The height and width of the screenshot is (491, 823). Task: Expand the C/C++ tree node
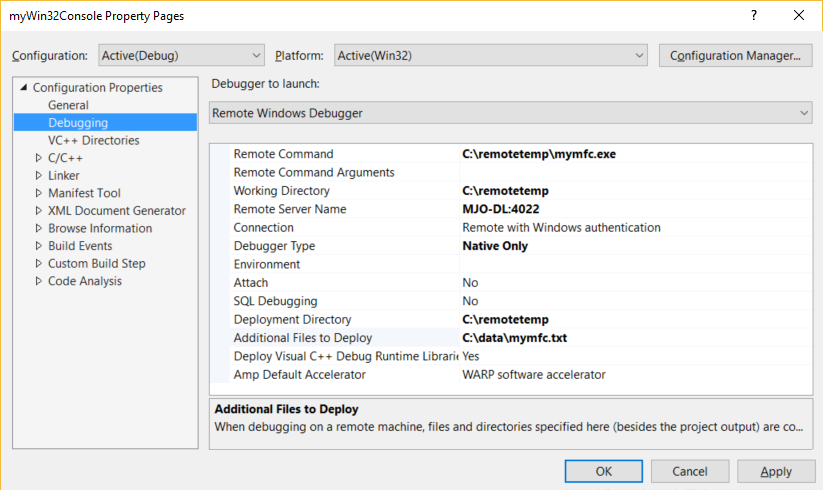(39, 158)
